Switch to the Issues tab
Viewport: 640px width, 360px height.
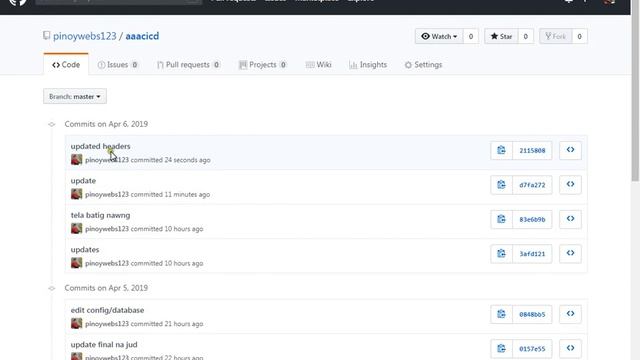118,64
